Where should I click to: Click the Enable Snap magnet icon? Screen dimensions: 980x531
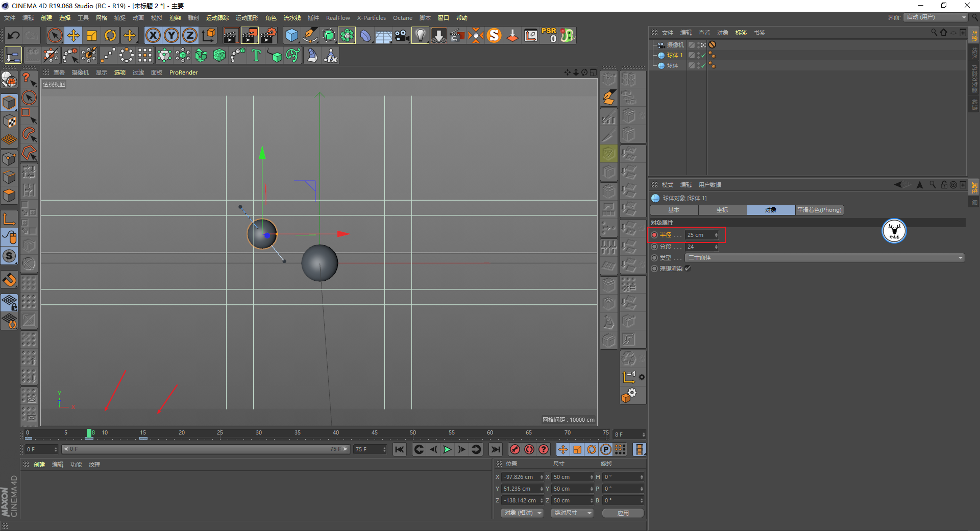click(x=10, y=280)
